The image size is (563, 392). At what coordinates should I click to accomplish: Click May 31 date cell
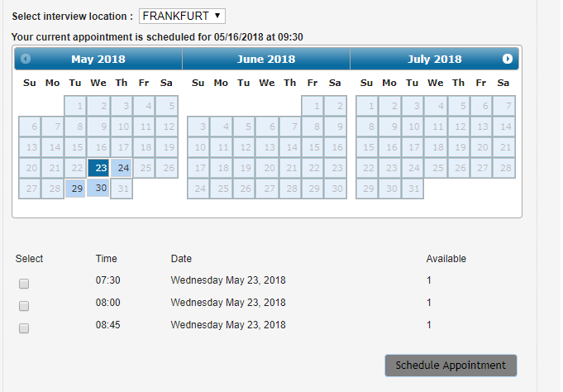[122, 189]
